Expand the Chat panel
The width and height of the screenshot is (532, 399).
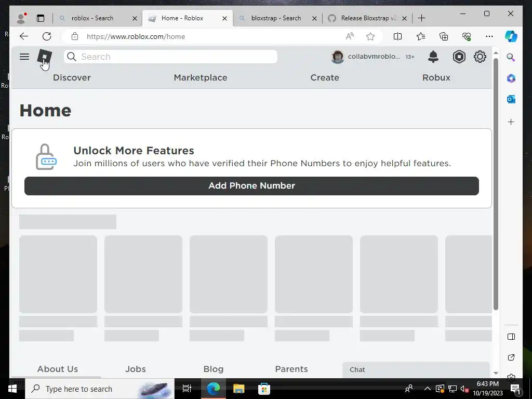tap(416, 369)
